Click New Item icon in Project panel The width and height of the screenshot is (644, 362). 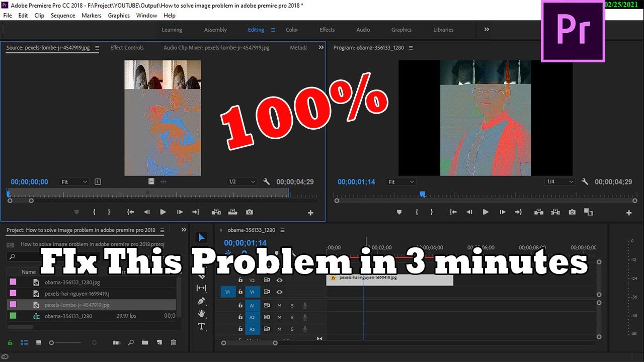[x=159, y=342]
